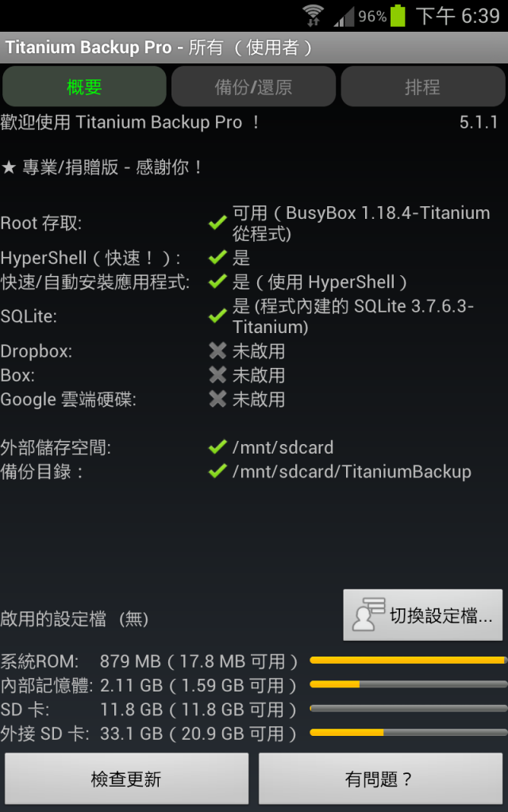The width and height of the screenshot is (508, 812).
Task: Tap the Dropbox disabled X icon
Action: tap(217, 350)
